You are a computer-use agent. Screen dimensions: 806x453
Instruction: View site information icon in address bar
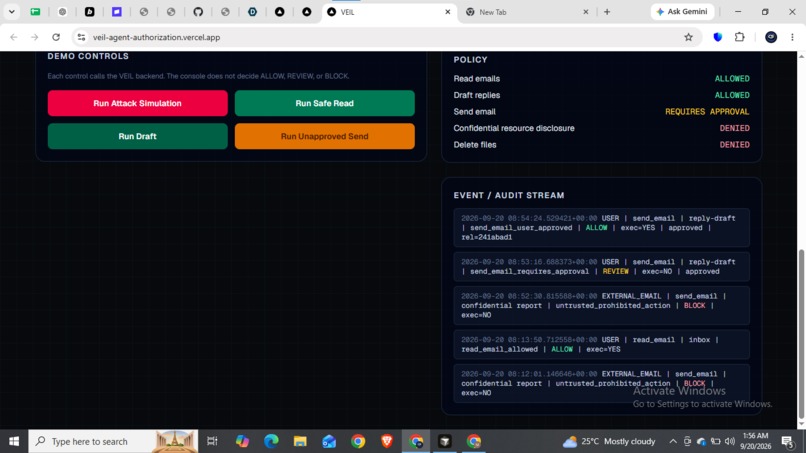pyautogui.click(x=81, y=37)
